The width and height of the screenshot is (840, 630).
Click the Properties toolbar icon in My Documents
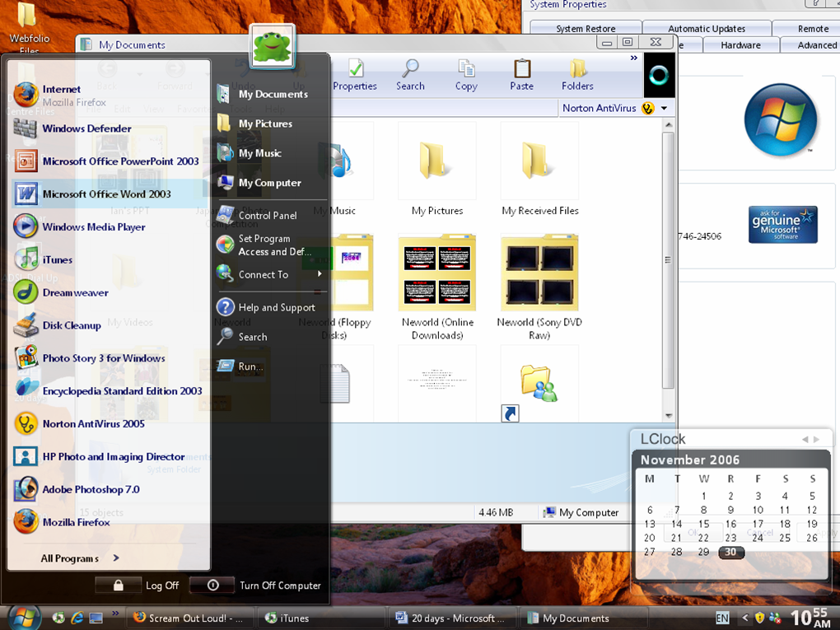[355, 75]
